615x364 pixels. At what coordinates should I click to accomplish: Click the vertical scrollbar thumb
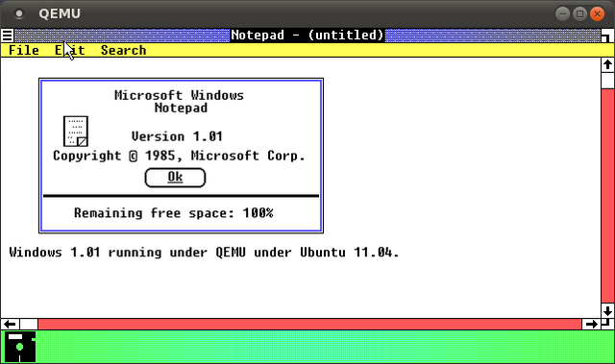click(x=607, y=81)
